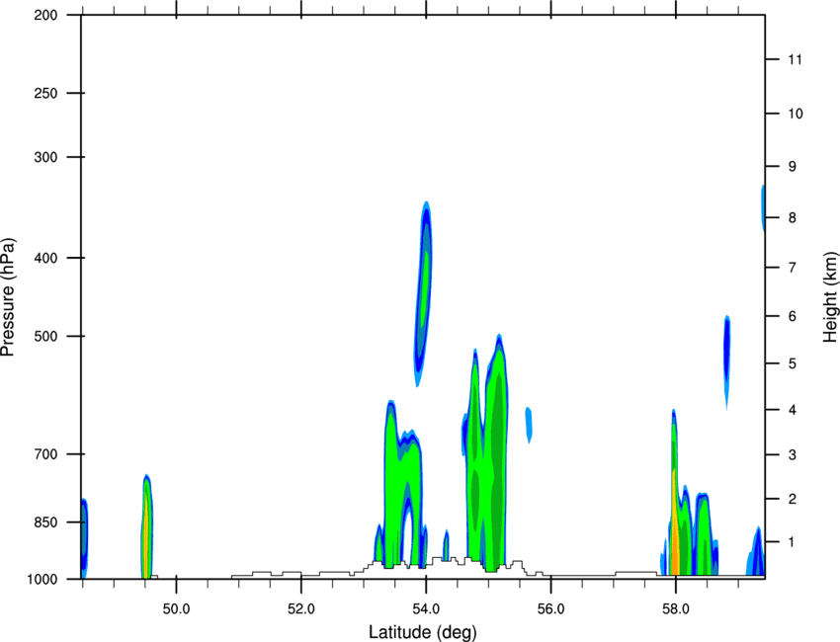This screenshot has width=840, height=642.
Task: Pick the 3 km height label
Action: (x=793, y=455)
